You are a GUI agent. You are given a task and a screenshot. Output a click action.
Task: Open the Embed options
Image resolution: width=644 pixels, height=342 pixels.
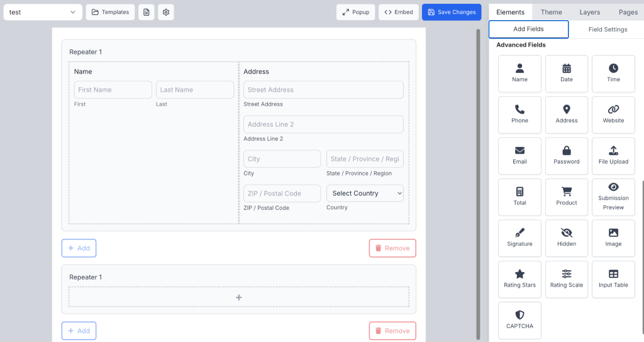pos(399,12)
